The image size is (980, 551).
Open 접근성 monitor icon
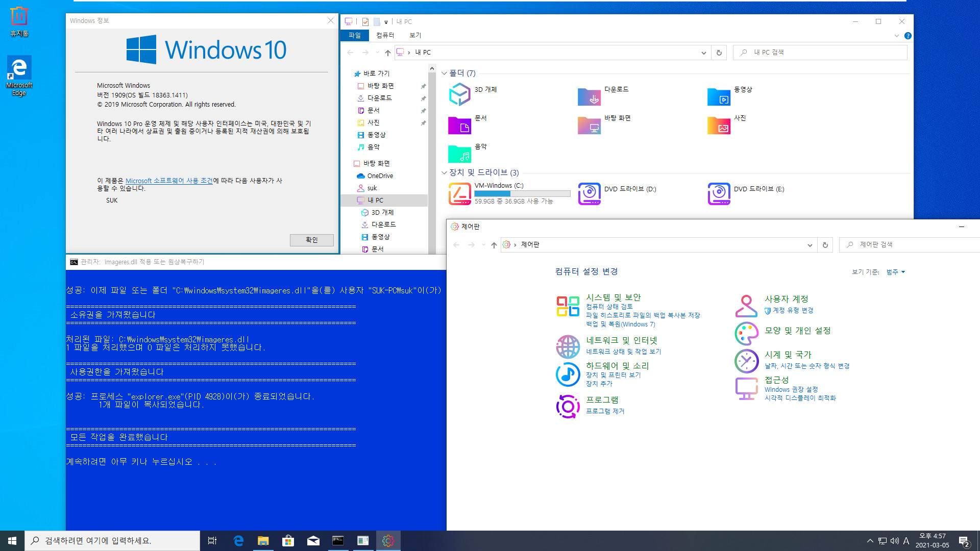[746, 389]
